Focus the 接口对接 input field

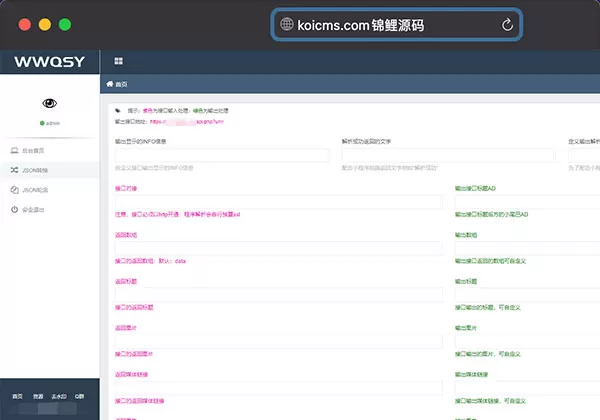click(x=279, y=202)
